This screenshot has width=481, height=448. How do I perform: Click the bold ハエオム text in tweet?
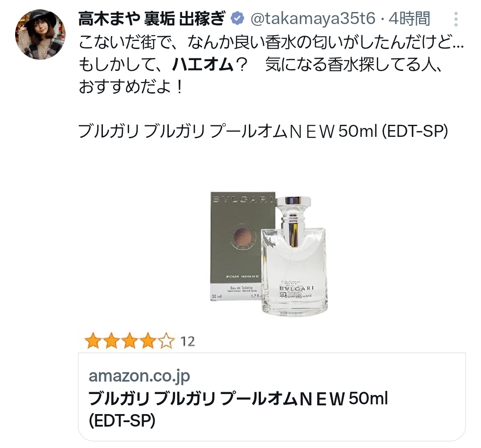(203, 65)
